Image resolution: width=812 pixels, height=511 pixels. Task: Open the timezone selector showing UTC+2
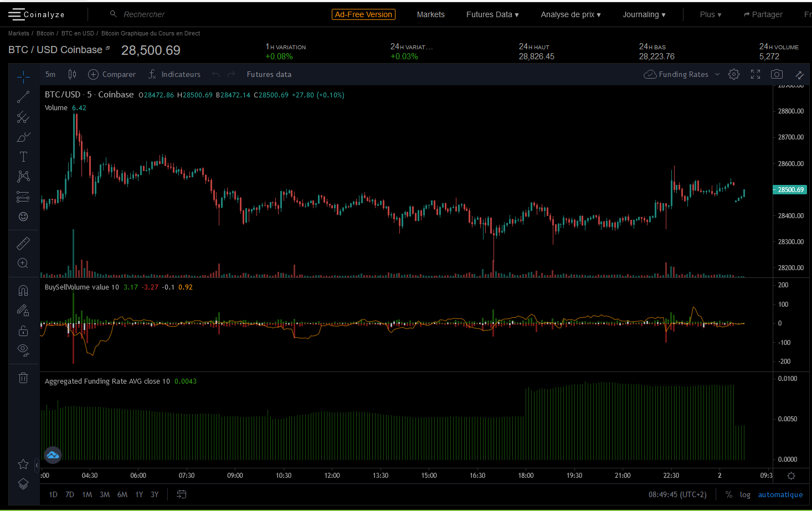tap(677, 494)
